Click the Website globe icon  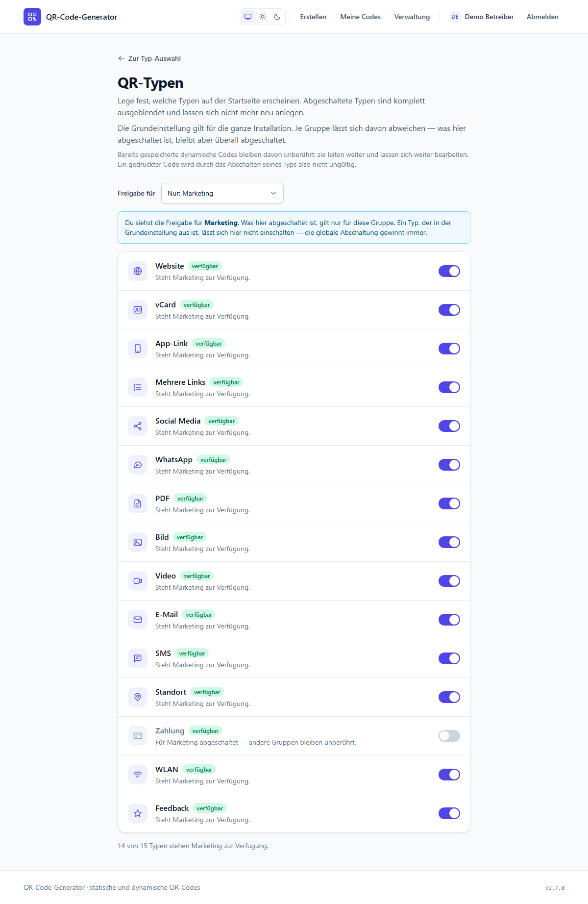tap(138, 271)
